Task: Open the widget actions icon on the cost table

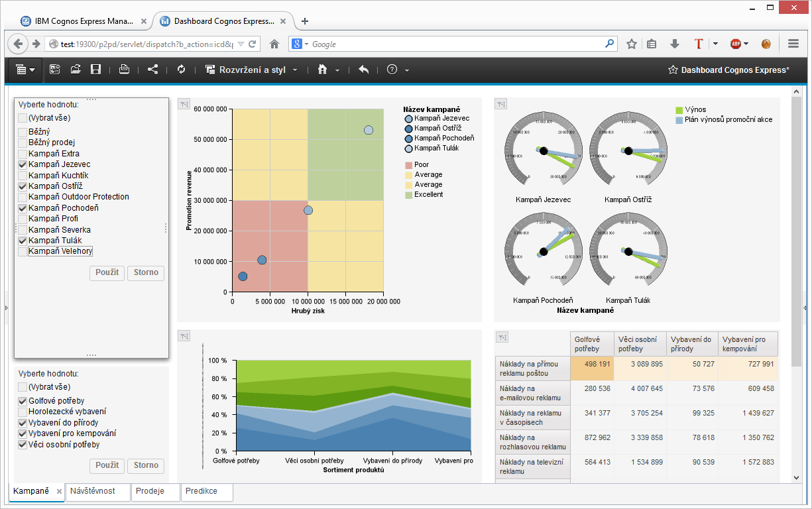Action: click(x=502, y=337)
